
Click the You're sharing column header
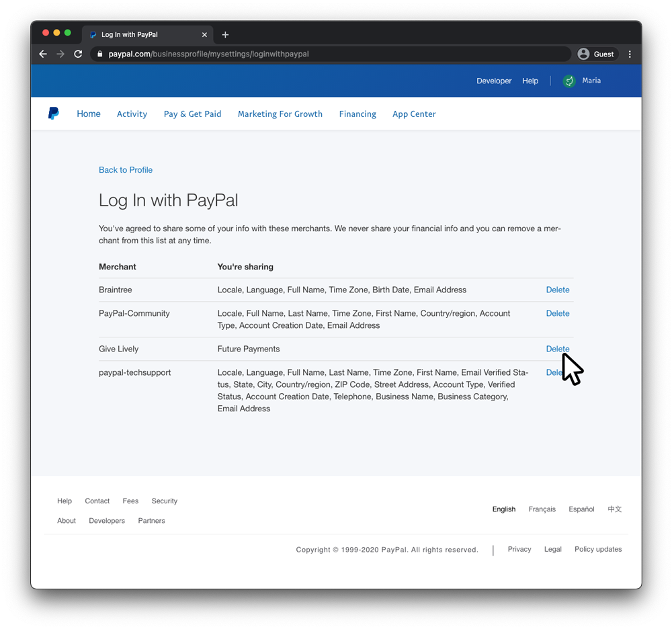click(245, 267)
